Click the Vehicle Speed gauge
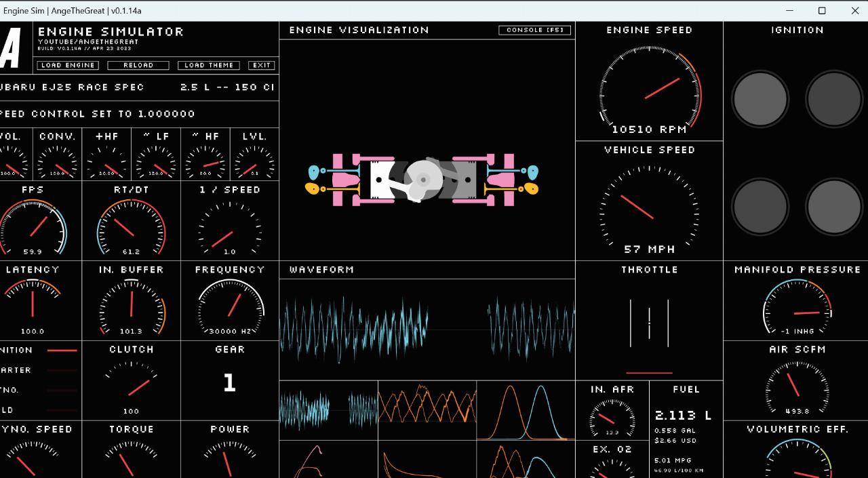868x478 pixels. [x=649, y=207]
